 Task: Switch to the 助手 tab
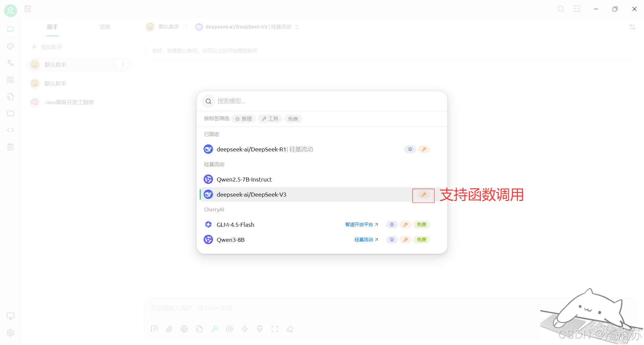pyautogui.click(x=53, y=27)
